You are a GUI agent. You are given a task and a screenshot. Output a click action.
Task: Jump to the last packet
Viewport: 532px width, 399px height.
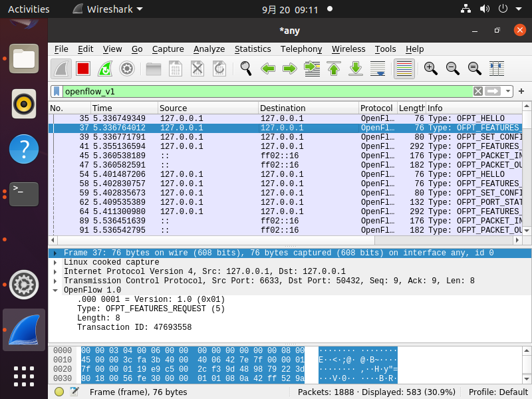point(356,69)
